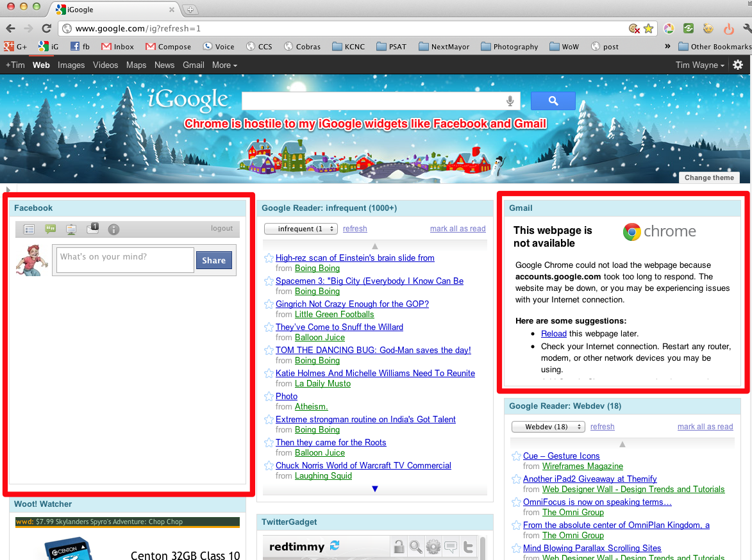Click up arrow in infrequent reader list
The image size is (752, 560).
375,246
